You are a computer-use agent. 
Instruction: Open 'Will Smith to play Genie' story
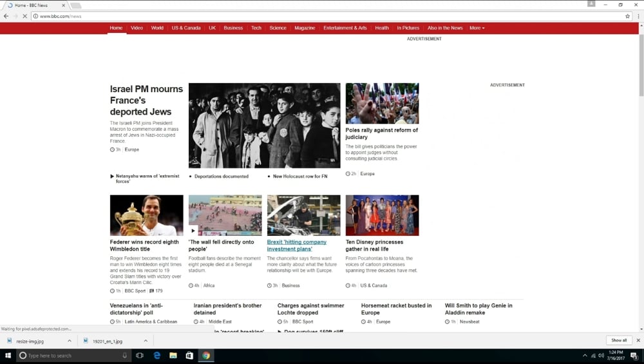pos(478,309)
